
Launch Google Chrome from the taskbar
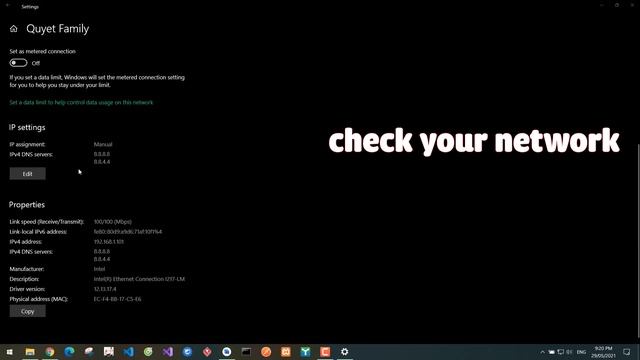click(50, 352)
